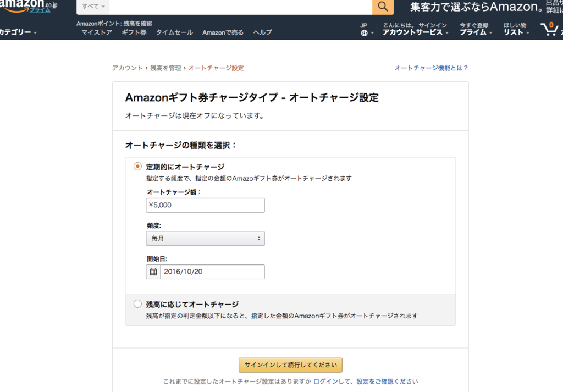The image size is (563, 392).
Task: Open the ヘルプ menu item
Action: coord(262,32)
